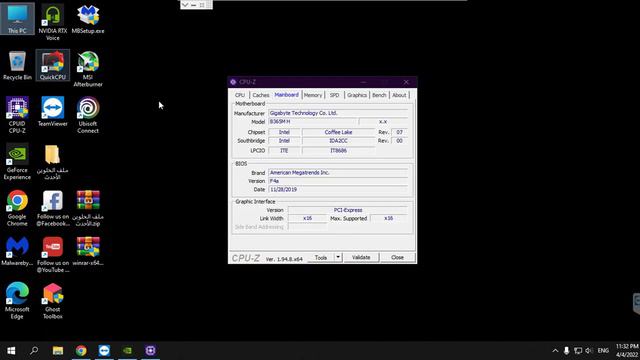Switch to CPU-Z taskbar button
The image size is (640, 360).
coord(151,351)
